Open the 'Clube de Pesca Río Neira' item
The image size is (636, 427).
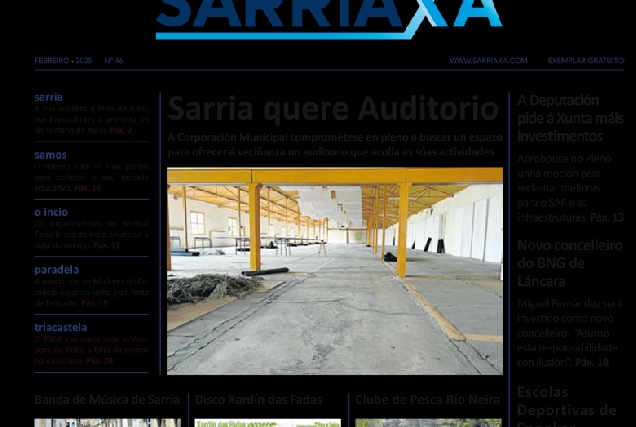[427, 400]
